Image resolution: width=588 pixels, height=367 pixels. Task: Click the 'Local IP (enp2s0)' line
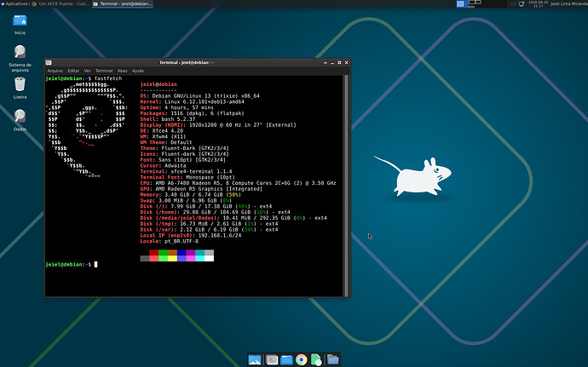point(191,235)
